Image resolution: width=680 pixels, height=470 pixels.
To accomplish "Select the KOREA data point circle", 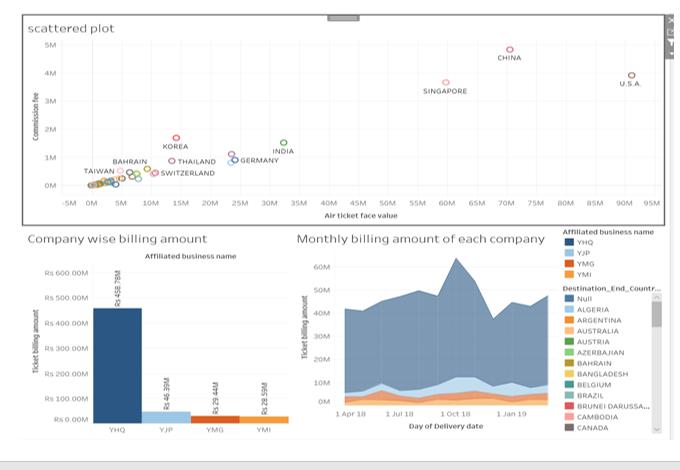I will (x=176, y=138).
